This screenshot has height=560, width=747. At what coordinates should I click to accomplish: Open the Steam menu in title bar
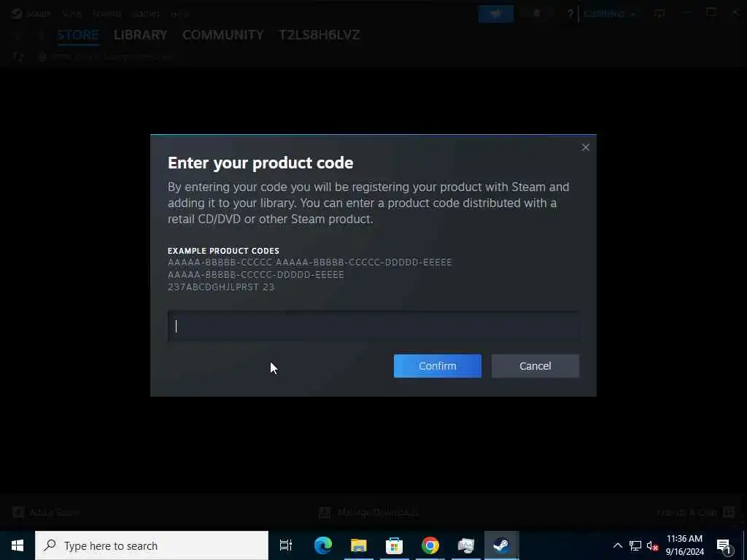click(x=38, y=14)
